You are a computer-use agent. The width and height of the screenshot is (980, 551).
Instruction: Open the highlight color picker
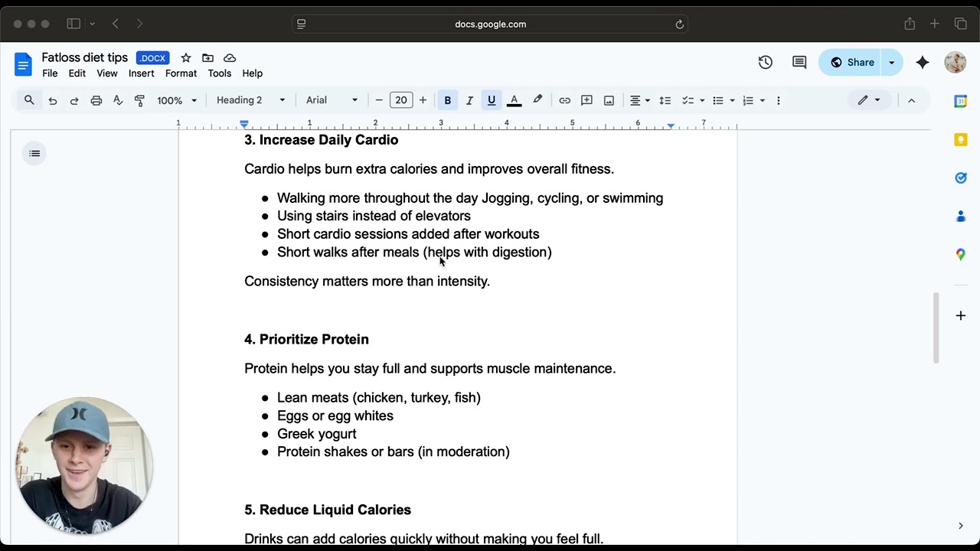(537, 100)
